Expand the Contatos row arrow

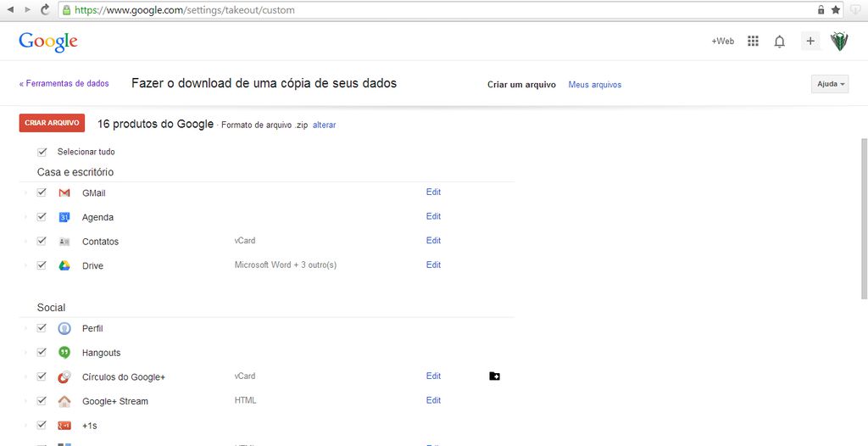click(25, 242)
